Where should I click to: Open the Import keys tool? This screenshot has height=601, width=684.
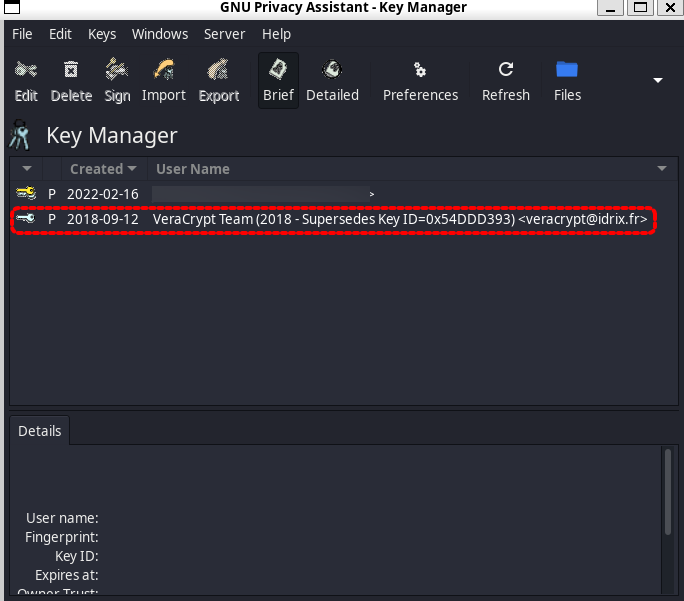point(164,81)
